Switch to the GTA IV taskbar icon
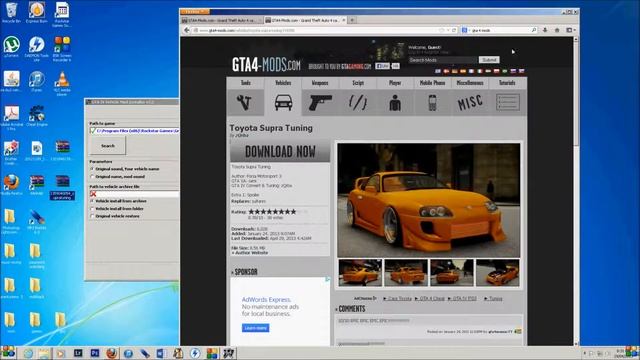 tap(228, 353)
